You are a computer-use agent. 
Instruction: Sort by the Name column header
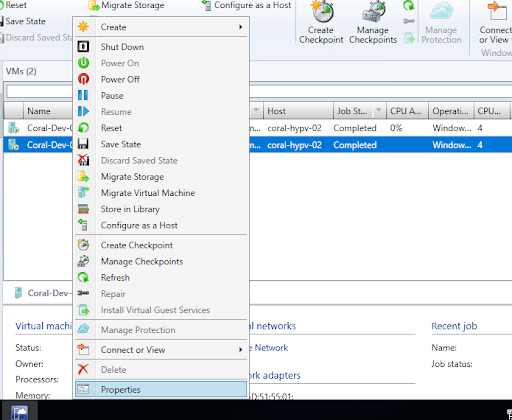[48, 111]
